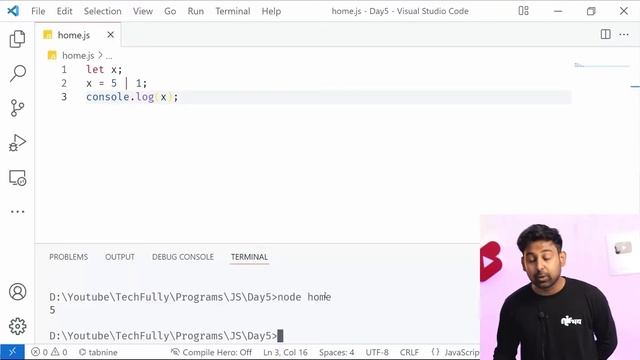The height and width of the screenshot is (360, 640).
Task: Change language mode JavaScript
Action: 456,352
